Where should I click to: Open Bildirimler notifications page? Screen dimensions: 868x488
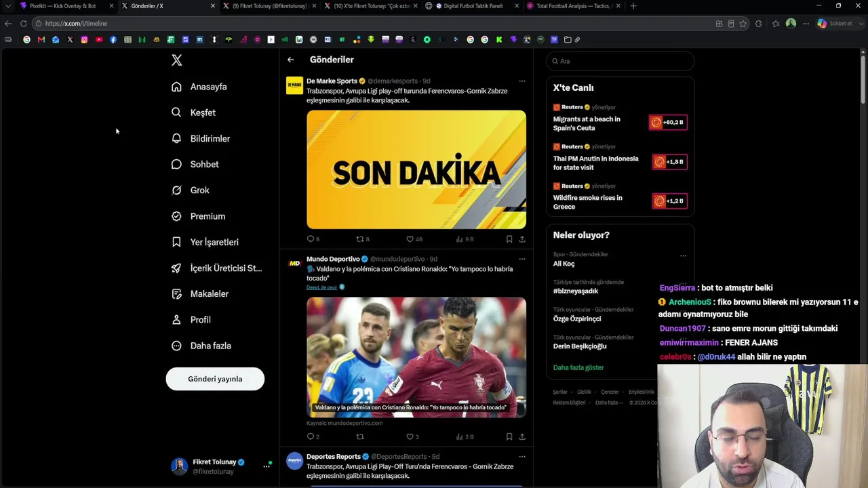click(x=201, y=138)
